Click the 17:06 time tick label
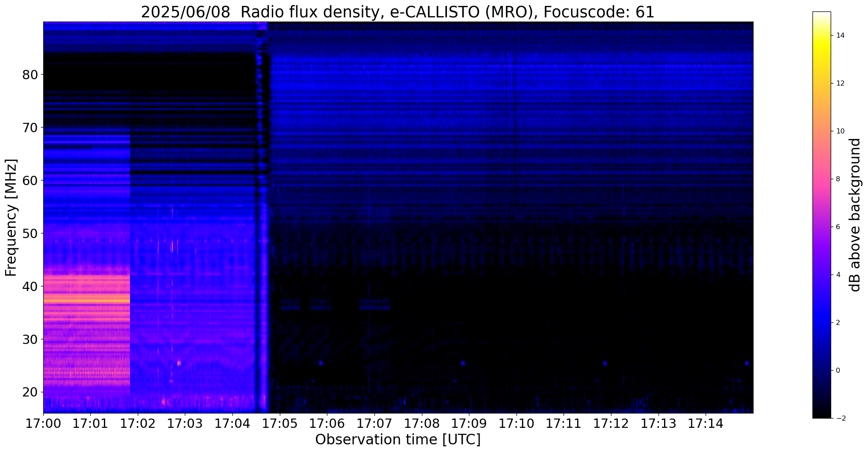The image size is (868, 452). click(x=327, y=424)
